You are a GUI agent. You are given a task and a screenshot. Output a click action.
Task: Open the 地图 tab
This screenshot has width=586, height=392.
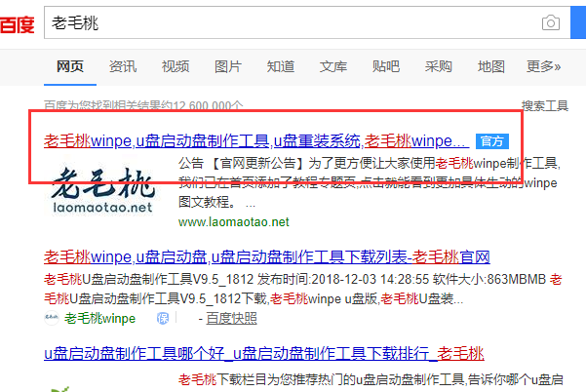pos(491,66)
